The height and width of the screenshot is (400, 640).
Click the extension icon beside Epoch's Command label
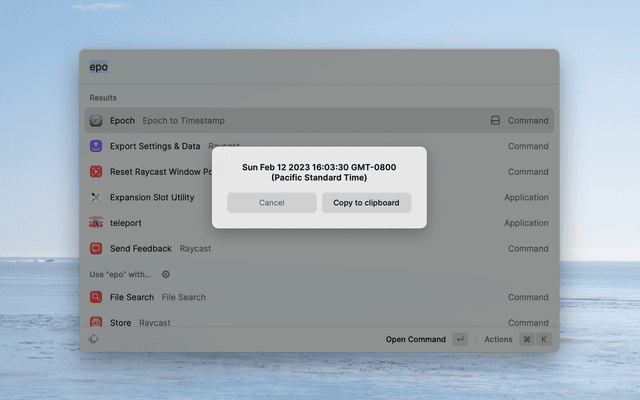(495, 121)
